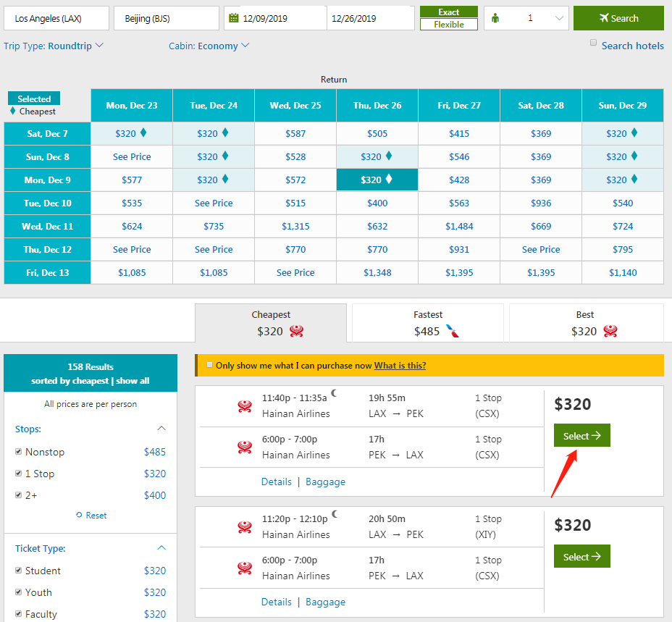Click $320 for Sun Dec 8 returning Thu Dec 26
Screen dimensions: 672x622
(377, 156)
